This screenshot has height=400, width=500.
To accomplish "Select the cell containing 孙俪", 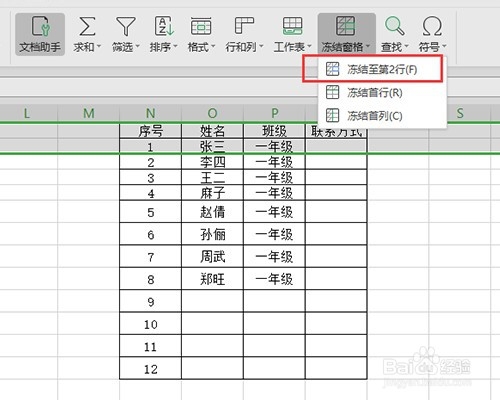I will pos(213,234).
